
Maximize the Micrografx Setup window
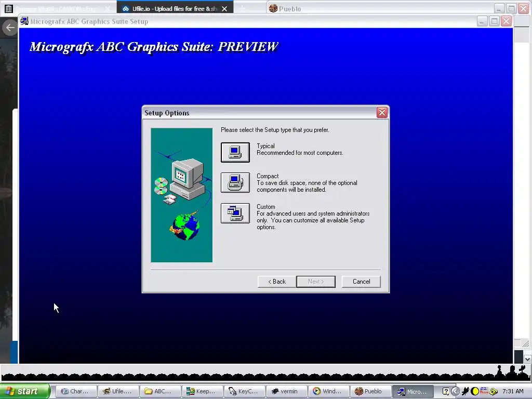(x=495, y=21)
